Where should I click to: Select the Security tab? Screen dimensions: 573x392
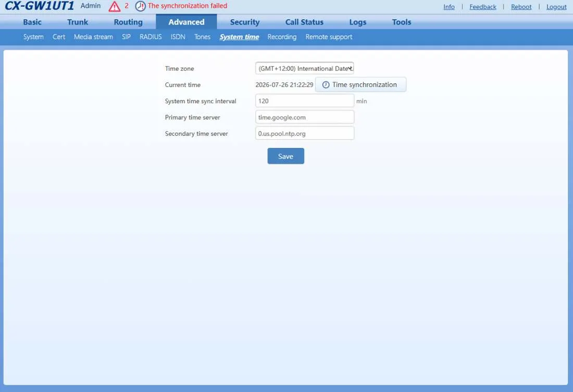(x=245, y=22)
